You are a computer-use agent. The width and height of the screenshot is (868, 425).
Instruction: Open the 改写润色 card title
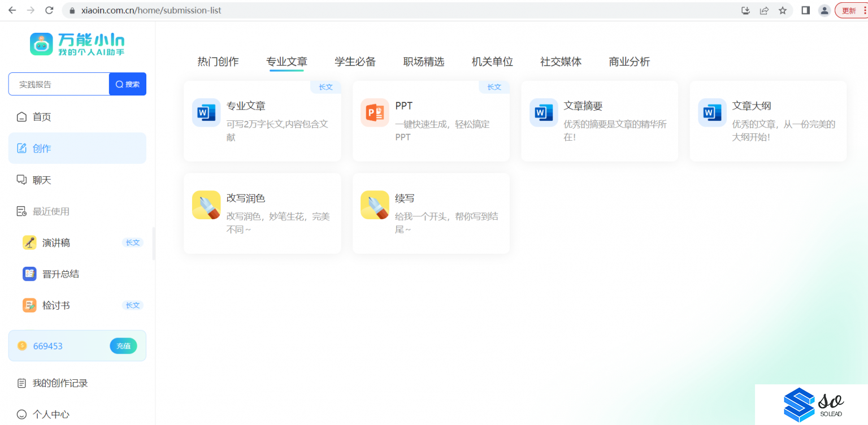tap(246, 198)
